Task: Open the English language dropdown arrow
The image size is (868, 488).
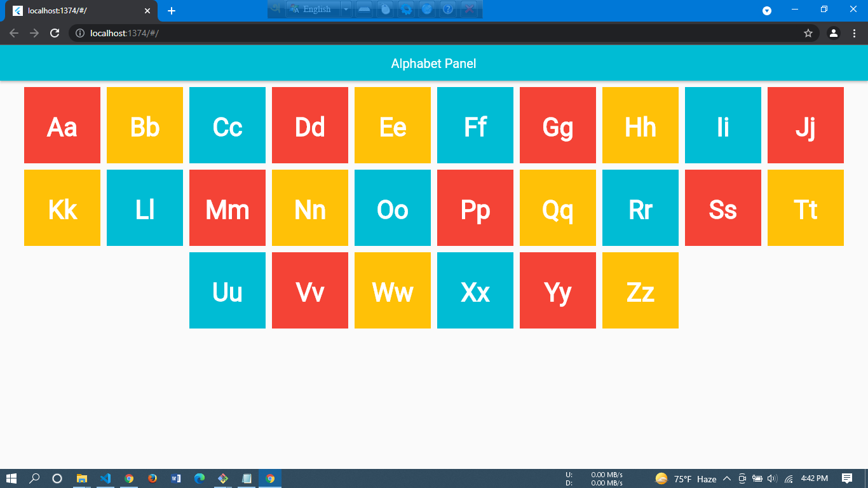Action: (346, 9)
